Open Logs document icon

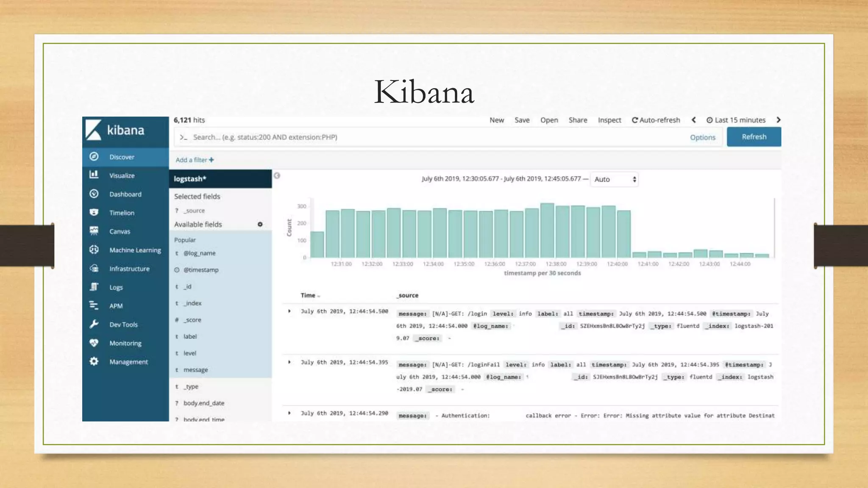pyautogui.click(x=94, y=287)
